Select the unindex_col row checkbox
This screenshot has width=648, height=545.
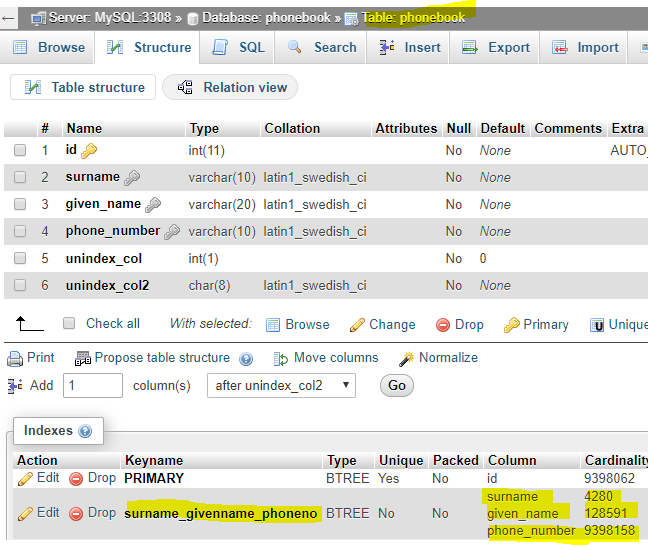(x=20, y=258)
